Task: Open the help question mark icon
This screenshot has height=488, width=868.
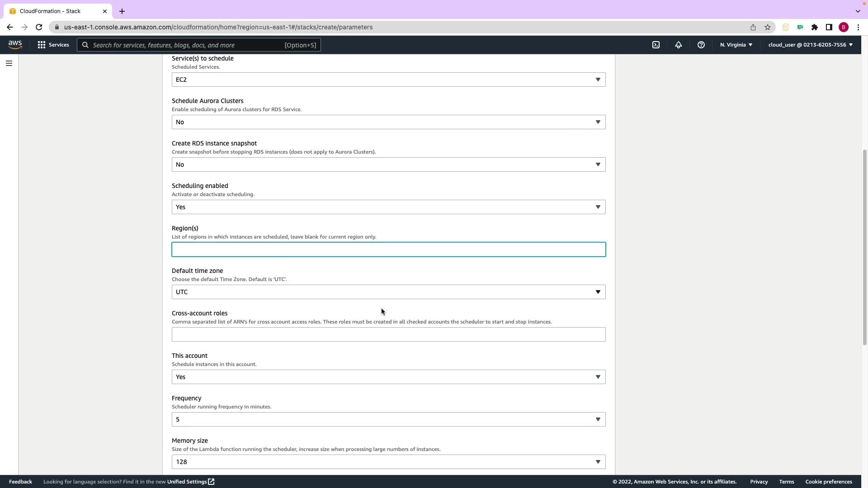Action: click(x=701, y=45)
